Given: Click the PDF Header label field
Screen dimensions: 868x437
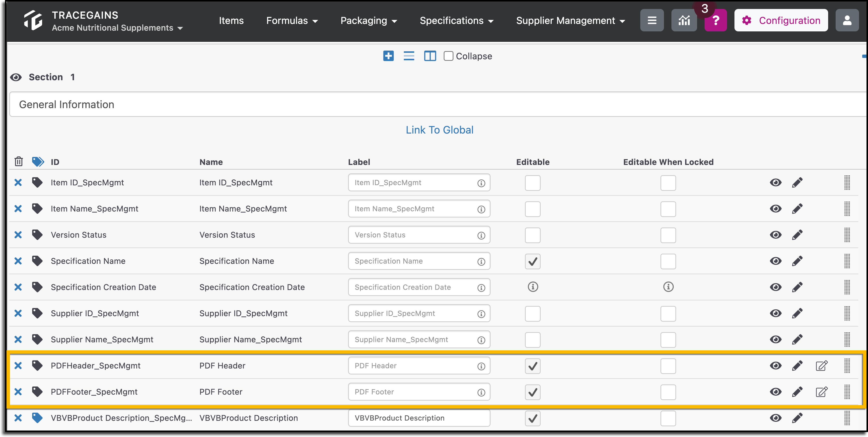Looking at the screenshot, I should pyautogui.click(x=419, y=365).
